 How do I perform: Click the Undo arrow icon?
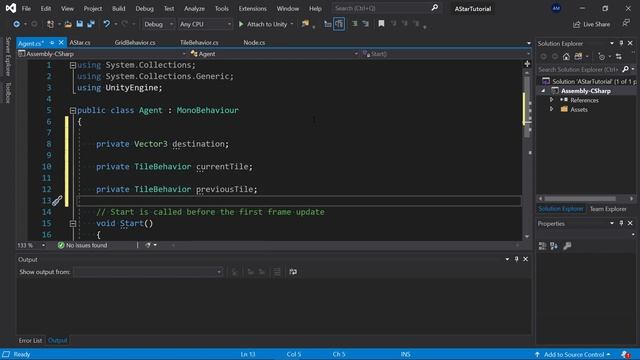[x=107, y=24]
